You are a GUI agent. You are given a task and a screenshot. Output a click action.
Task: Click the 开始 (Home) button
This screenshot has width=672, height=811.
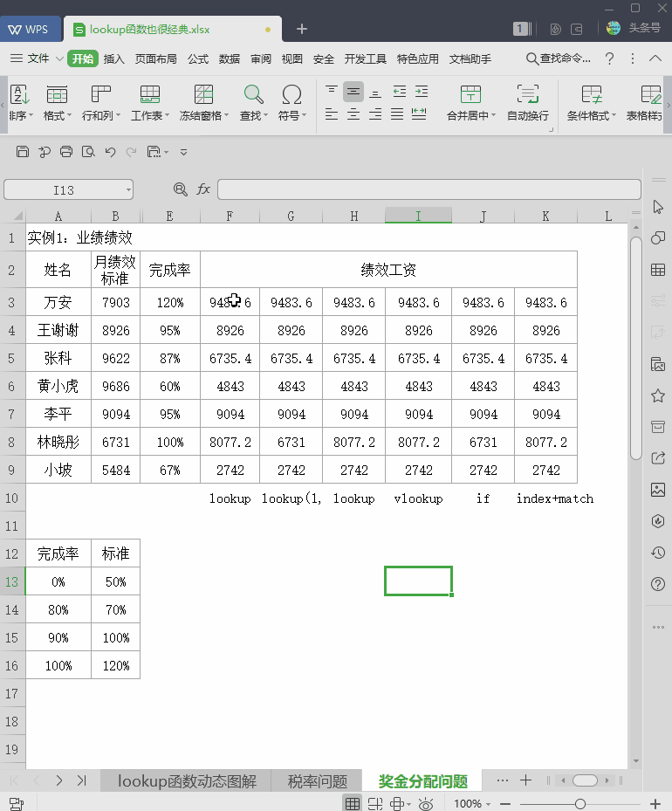83,59
